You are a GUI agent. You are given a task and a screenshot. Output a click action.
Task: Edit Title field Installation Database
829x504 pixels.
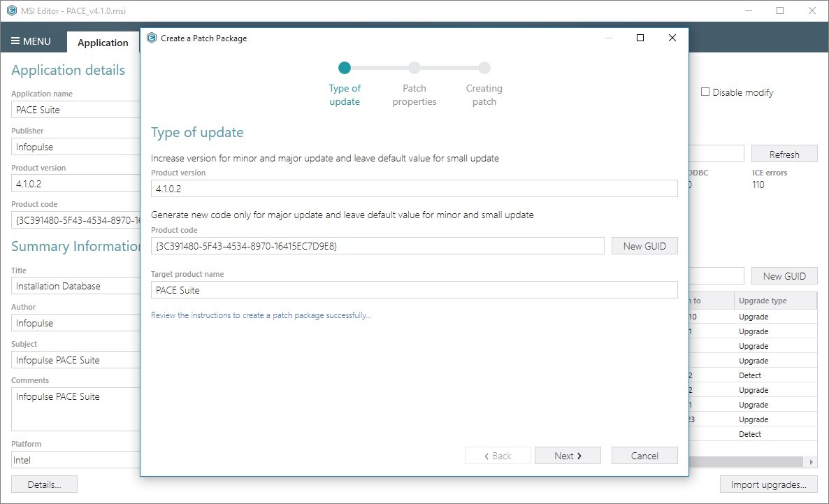pos(75,286)
